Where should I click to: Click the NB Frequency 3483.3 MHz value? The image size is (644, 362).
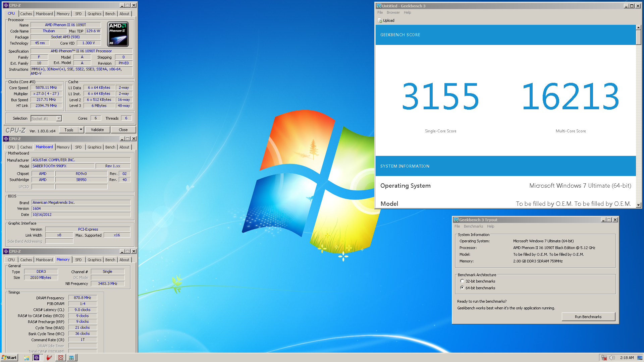[108, 284]
